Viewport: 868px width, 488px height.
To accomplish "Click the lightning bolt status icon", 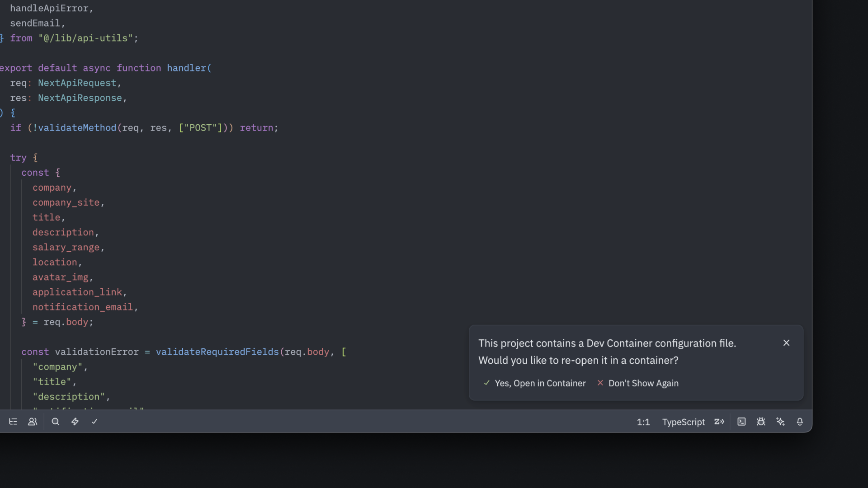I will (75, 422).
